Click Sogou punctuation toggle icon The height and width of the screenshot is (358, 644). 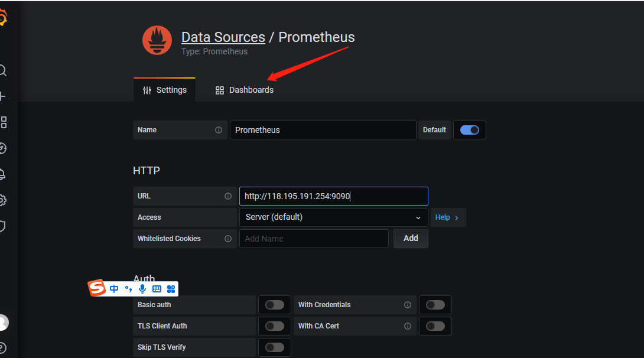129,289
